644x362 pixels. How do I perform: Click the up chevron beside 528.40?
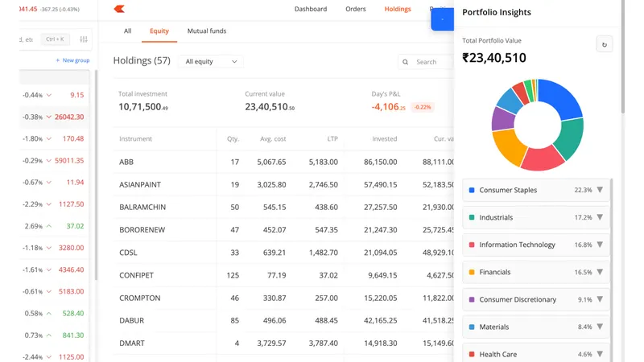pos(49,314)
